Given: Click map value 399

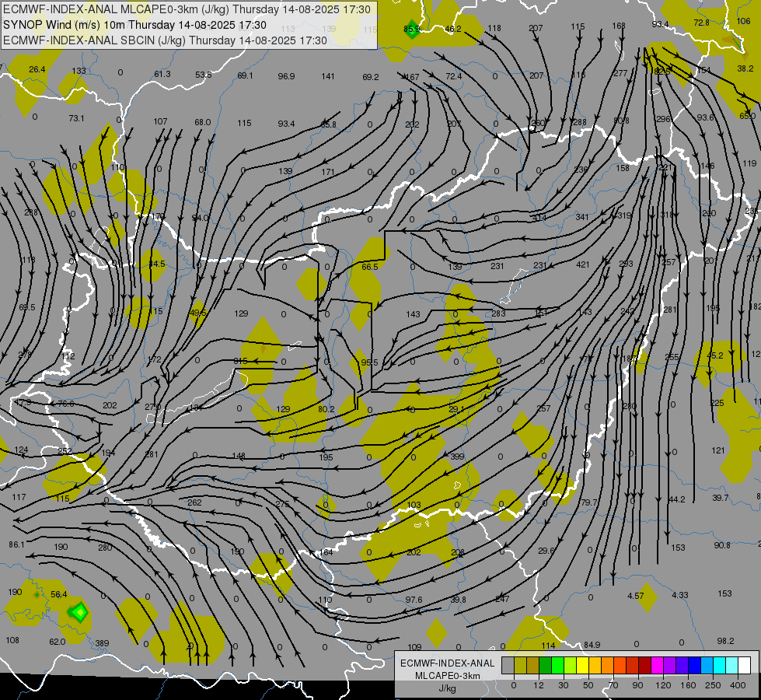Looking at the screenshot, I should point(457,457).
